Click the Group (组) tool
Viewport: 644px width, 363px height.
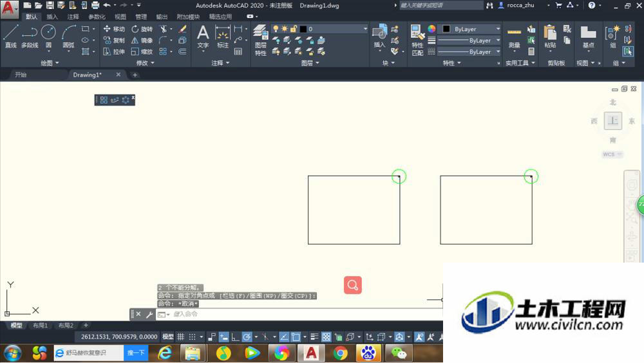[x=613, y=37]
